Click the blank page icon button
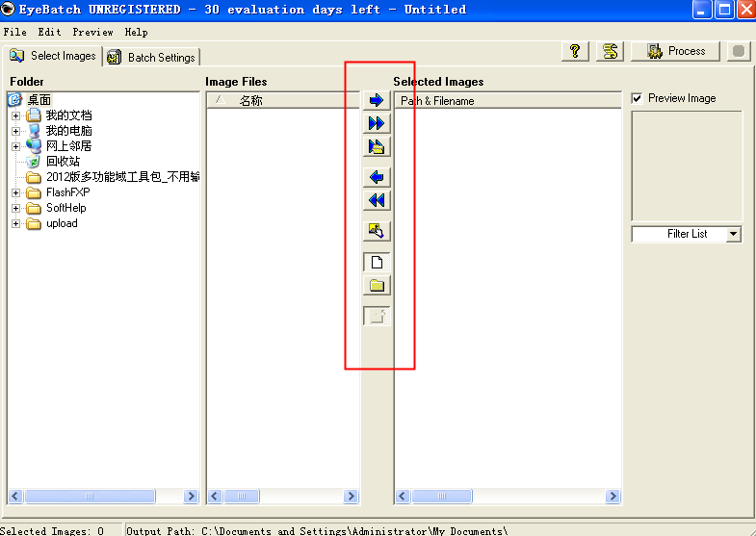The image size is (756, 536). point(377,263)
